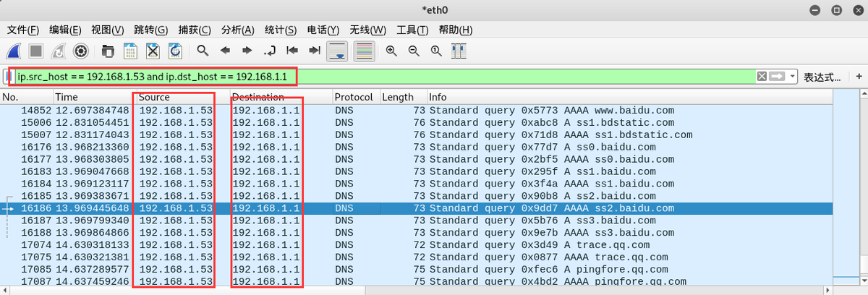Expand the recent display filters dropdown
This screenshot has width=868, height=295.
793,77
